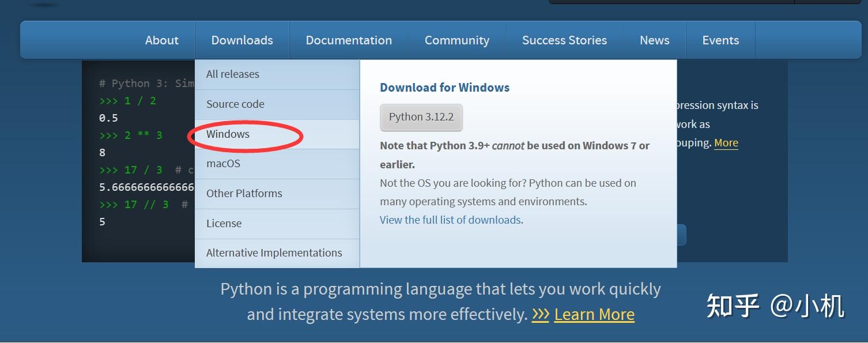Open the About menu in navigation bar

click(161, 40)
